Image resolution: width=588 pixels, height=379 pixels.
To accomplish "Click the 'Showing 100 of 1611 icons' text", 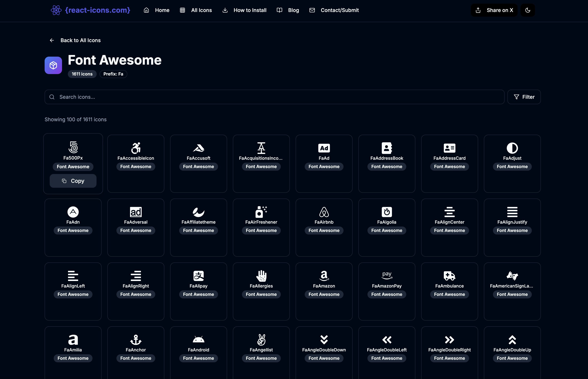I will tap(75, 119).
